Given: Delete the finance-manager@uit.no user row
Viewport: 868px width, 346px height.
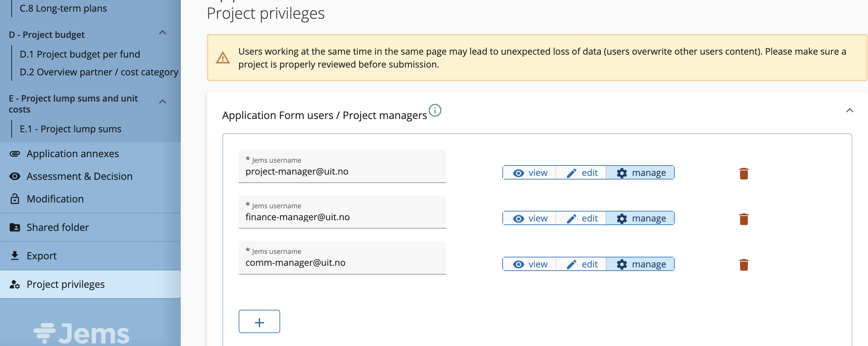Looking at the screenshot, I should (x=743, y=219).
